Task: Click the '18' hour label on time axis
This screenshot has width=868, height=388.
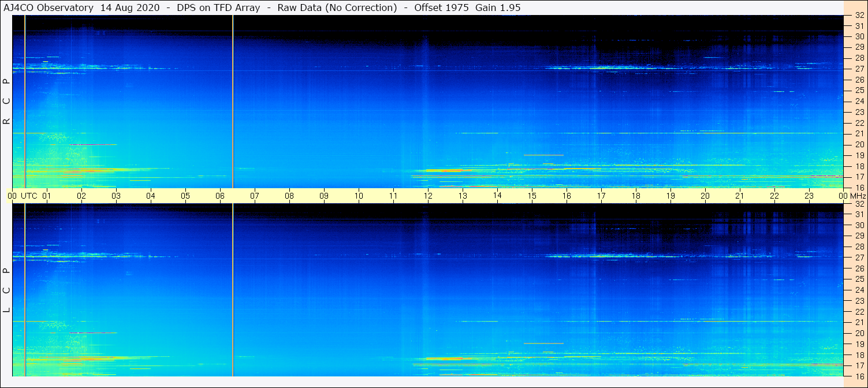Action: (x=636, y=196)
